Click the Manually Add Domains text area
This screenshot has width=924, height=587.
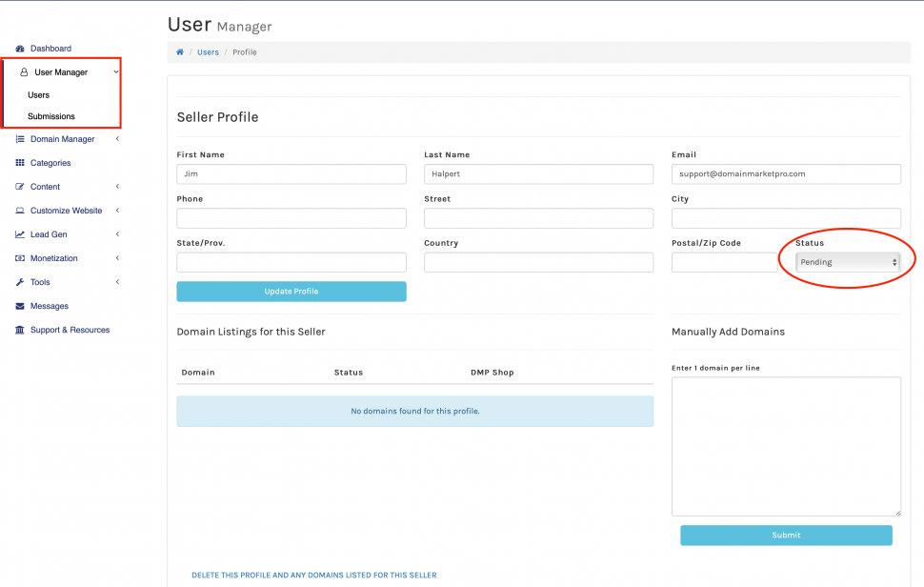click(x=786, y=446)
